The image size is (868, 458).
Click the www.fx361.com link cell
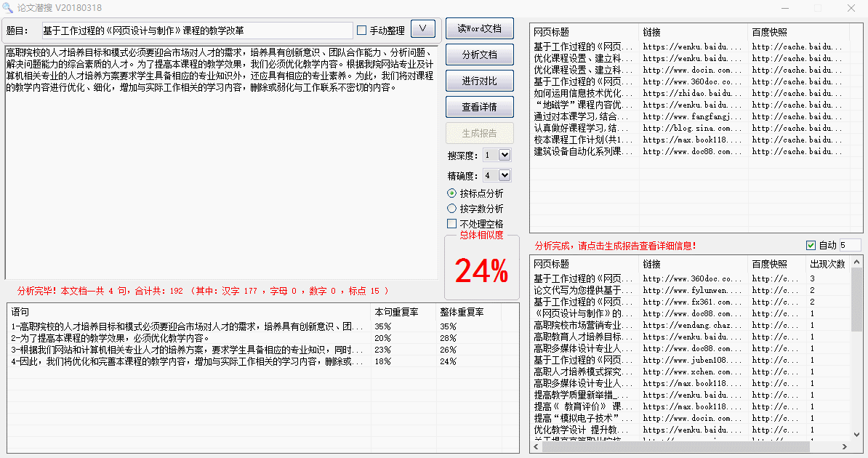(x=693, y=301)
